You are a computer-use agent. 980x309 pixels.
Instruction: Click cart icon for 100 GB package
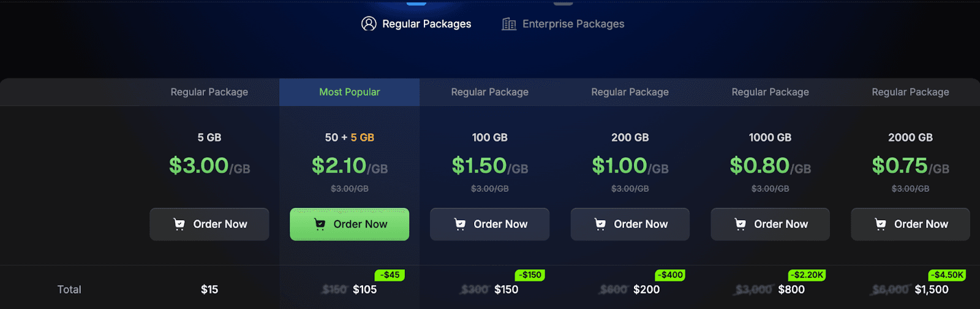(459, 224)
